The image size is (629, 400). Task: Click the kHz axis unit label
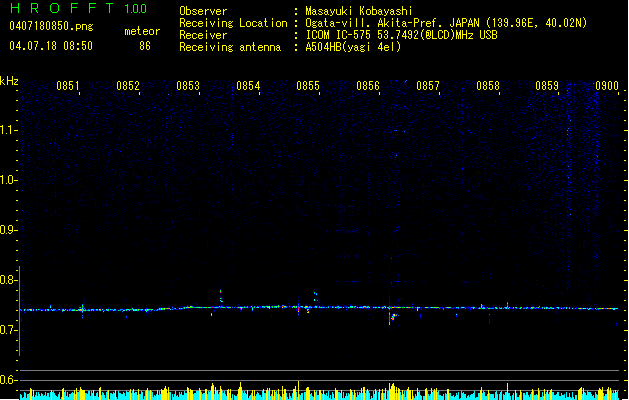click(x=9, y=81)
